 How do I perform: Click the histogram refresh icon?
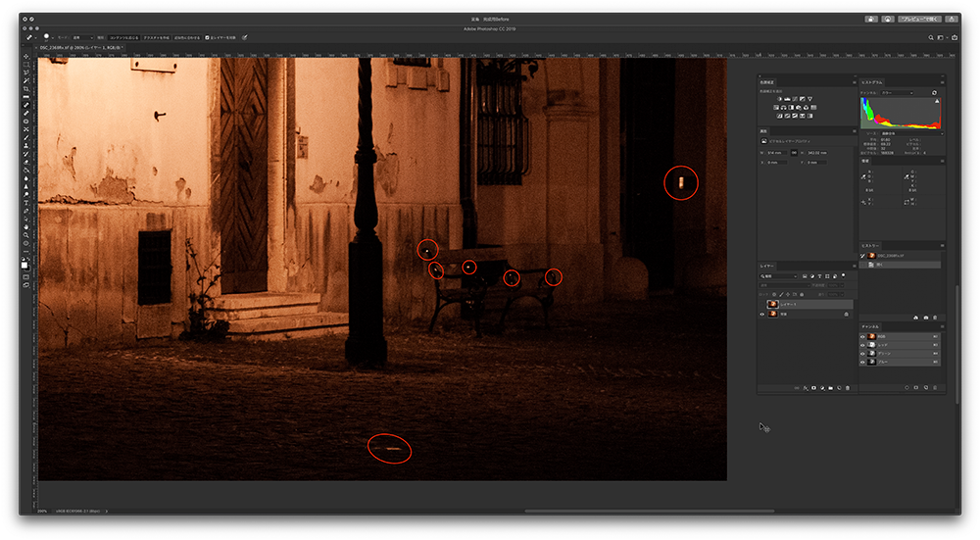pos(934,93)
